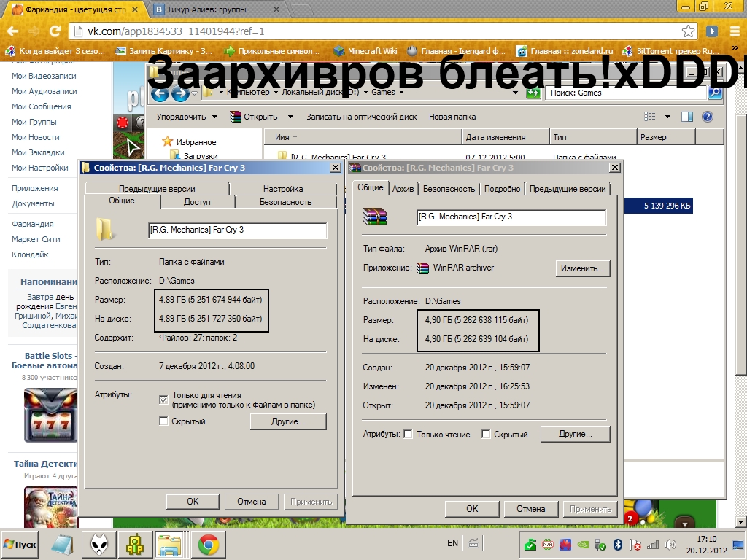Click Другие... in archive properties
747x560 pixels.
tap(575, 435)
